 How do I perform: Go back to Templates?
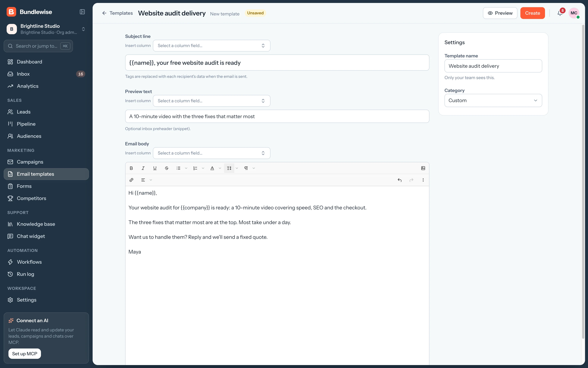pos(117,13)
